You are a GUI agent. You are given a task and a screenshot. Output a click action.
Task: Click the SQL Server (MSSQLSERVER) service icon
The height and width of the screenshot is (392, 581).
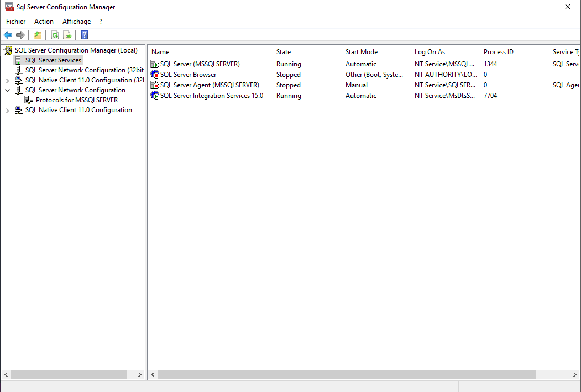tap(155, 64)
